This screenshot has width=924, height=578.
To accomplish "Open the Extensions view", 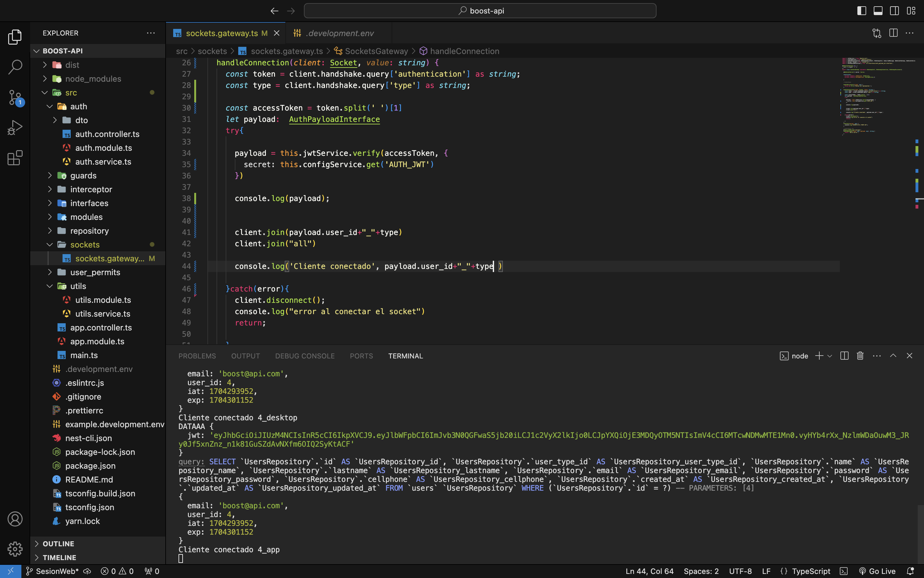I will click(x=15, y=158).
